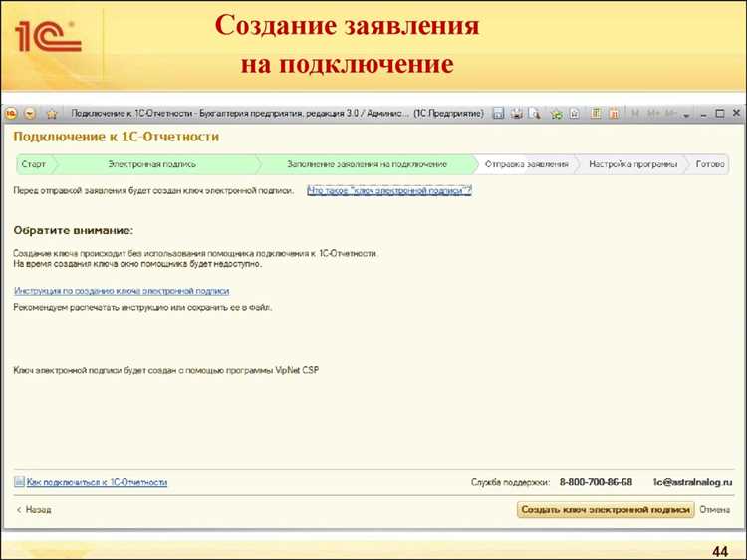Screen dimensions: 747x560
Task: Click the Назад back button
Action: [x=34, y=510]
